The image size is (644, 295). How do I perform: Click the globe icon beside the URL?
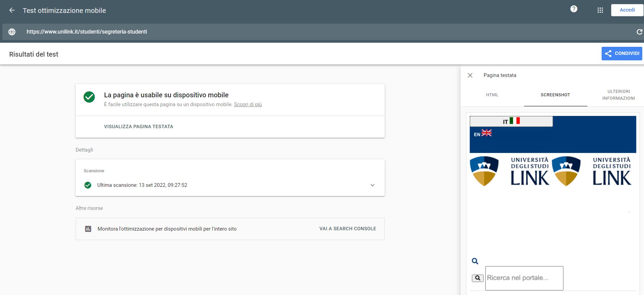[x=12, y=32]
